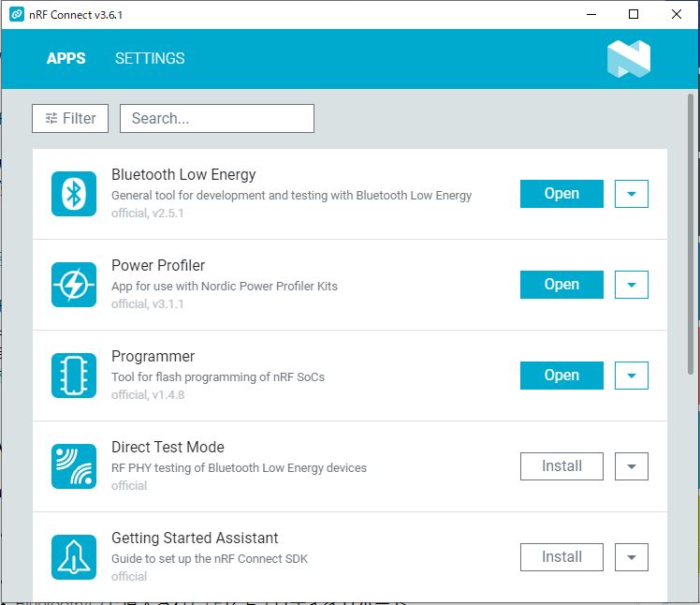Select the APPS tab
The width and height of the screenshot is (700, 605).
66,58
